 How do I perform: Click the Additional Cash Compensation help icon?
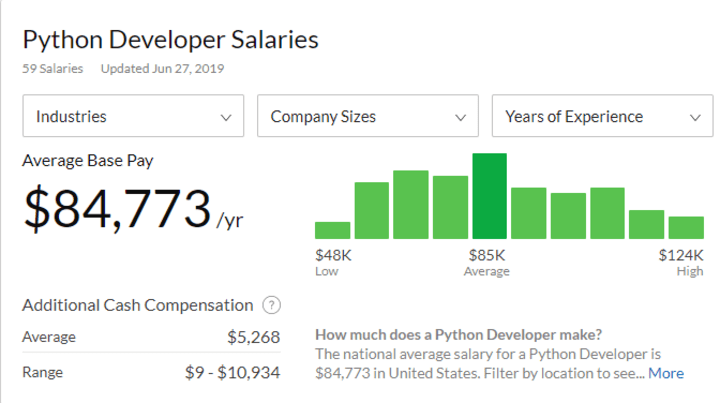point(271,305)
